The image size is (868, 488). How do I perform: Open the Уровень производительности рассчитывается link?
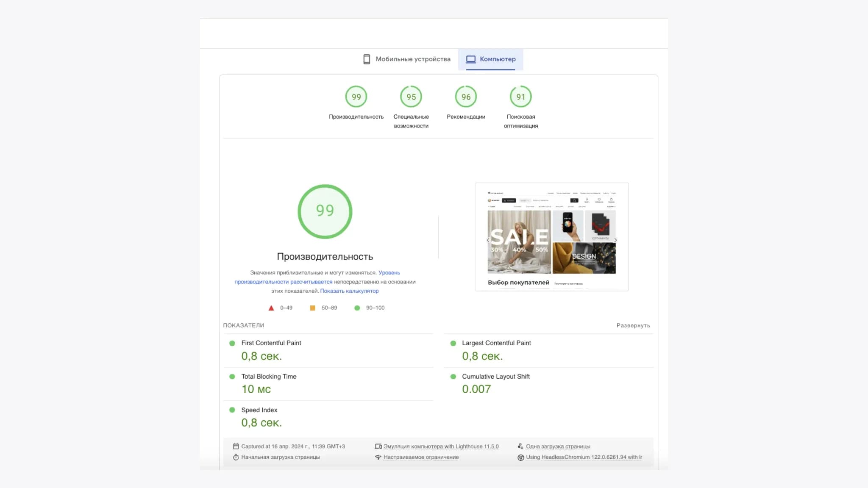point(283,282)
